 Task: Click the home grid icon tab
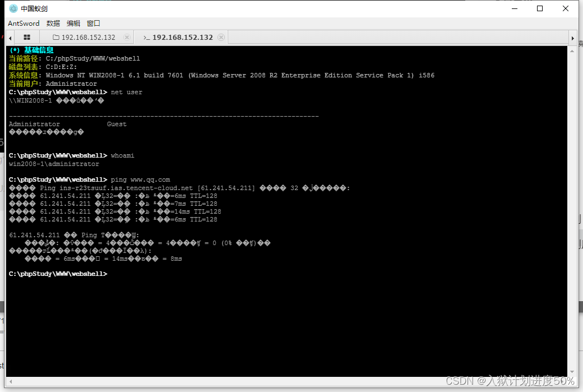coord(27,37)
